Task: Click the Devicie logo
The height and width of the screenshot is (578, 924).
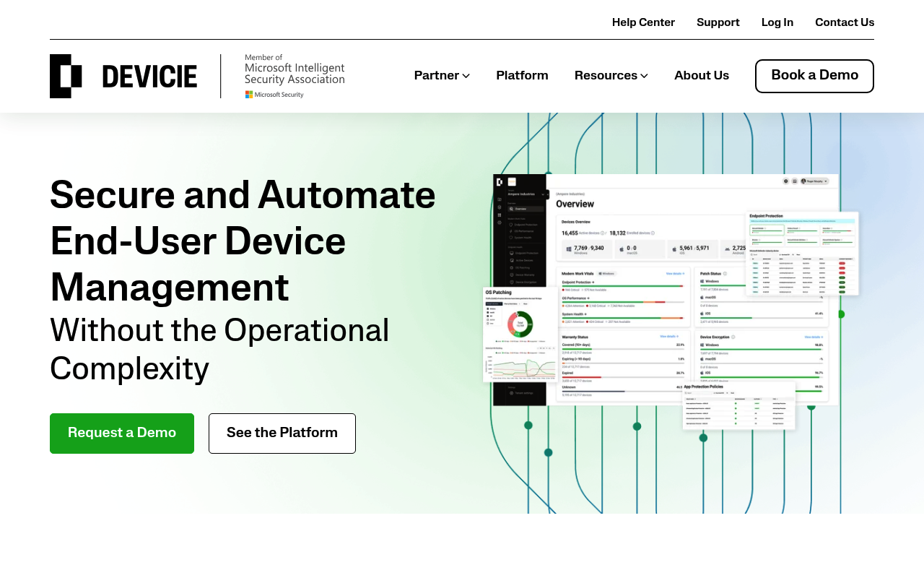Action: coord(123,76)
